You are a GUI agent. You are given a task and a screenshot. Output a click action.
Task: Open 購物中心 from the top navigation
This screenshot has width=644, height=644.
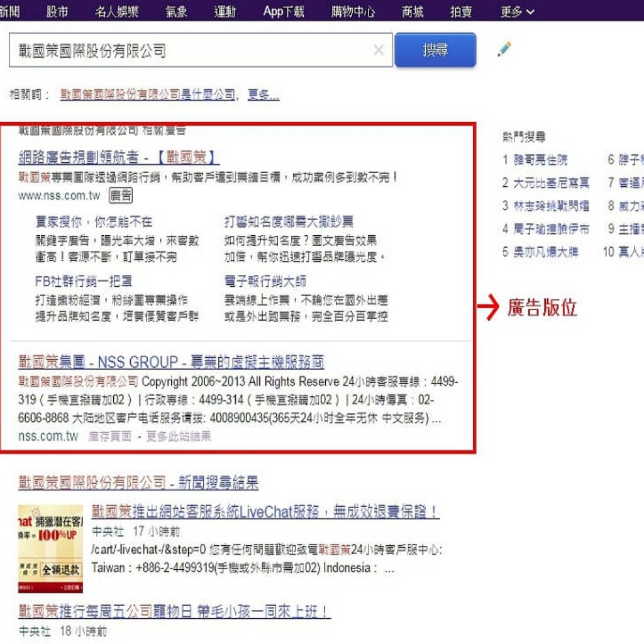coord(353,11)
